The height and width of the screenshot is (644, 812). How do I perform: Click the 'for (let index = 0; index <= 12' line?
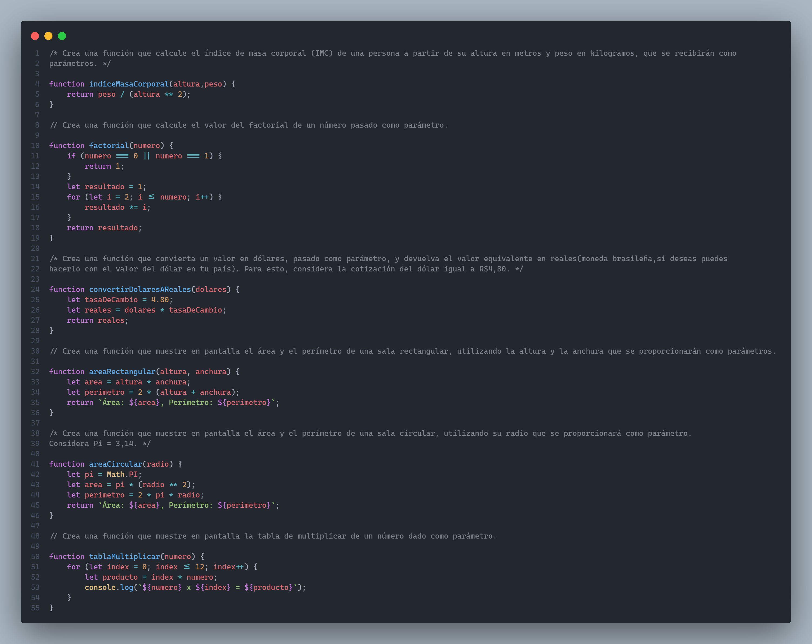pyautogui.click(x=162, y=567)
